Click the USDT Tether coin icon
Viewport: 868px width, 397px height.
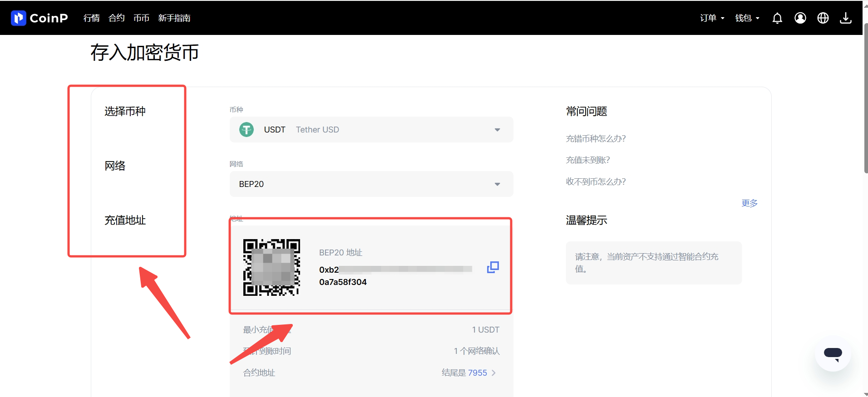(247, 130)
